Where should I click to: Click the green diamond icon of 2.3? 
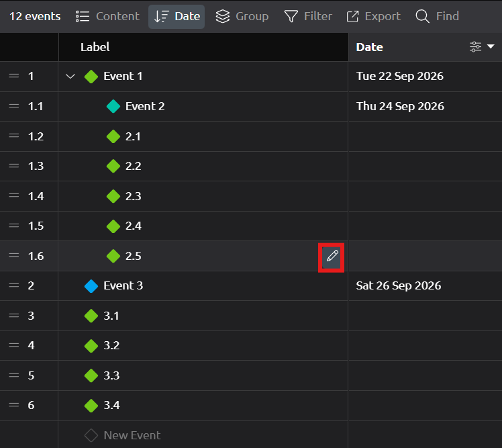[113, 196]
